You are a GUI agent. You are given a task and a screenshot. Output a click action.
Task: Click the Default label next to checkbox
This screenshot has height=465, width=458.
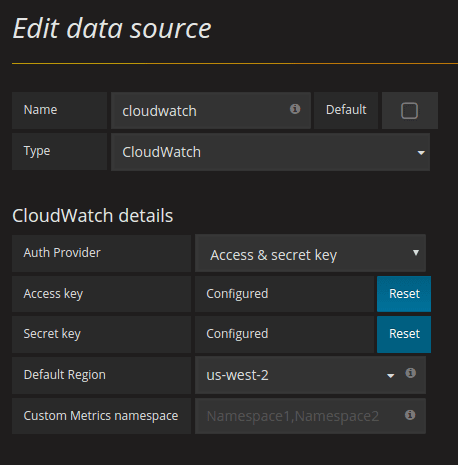point(346,110)
